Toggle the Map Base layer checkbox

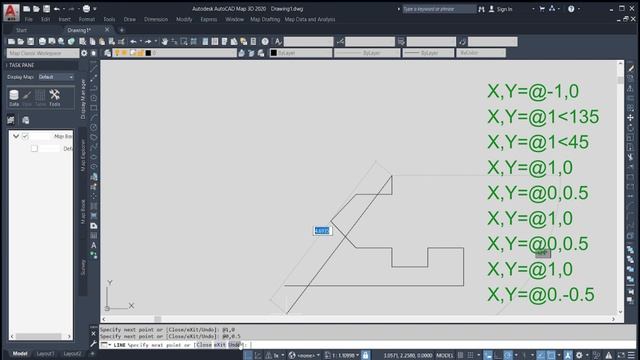(25, 136)
